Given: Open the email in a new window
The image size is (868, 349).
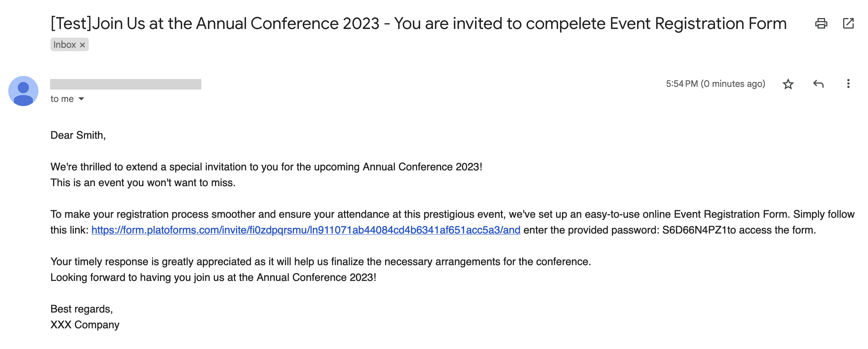Looking at the screenshot, I should [x=848, y=24].
